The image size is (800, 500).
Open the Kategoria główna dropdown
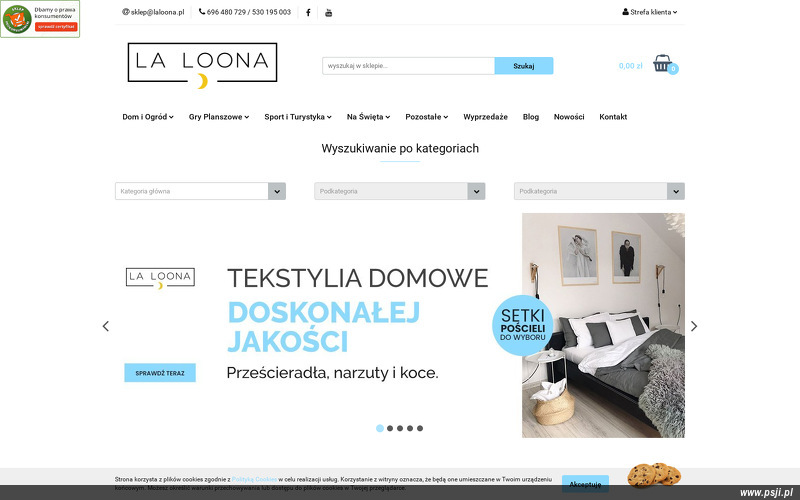(x=201, y=191)
